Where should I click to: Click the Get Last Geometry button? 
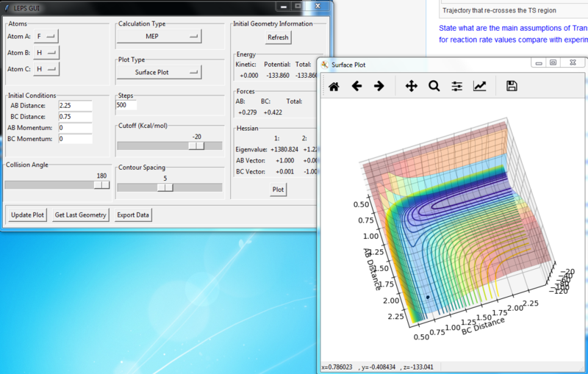point(81,215)
